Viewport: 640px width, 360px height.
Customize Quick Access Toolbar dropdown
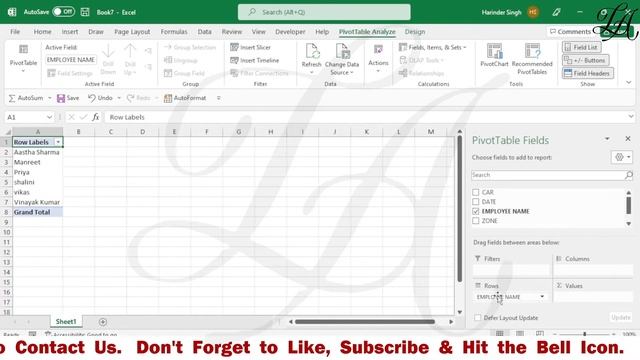219,98
